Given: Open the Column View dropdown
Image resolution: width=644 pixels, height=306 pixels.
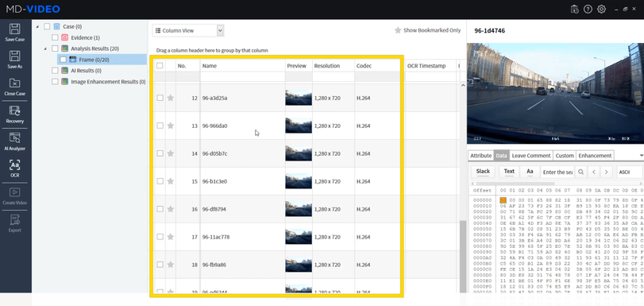Looking at the screenshot, I should click(188, 30).
